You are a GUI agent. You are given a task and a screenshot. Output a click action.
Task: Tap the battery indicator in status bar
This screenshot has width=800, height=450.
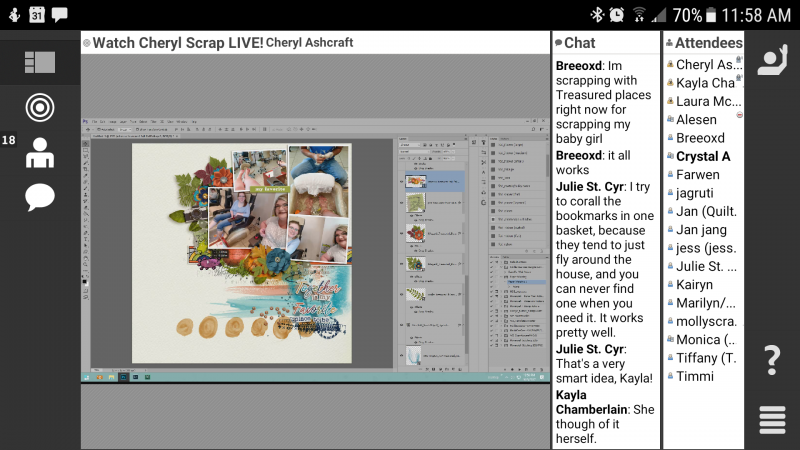click(710, 15)
